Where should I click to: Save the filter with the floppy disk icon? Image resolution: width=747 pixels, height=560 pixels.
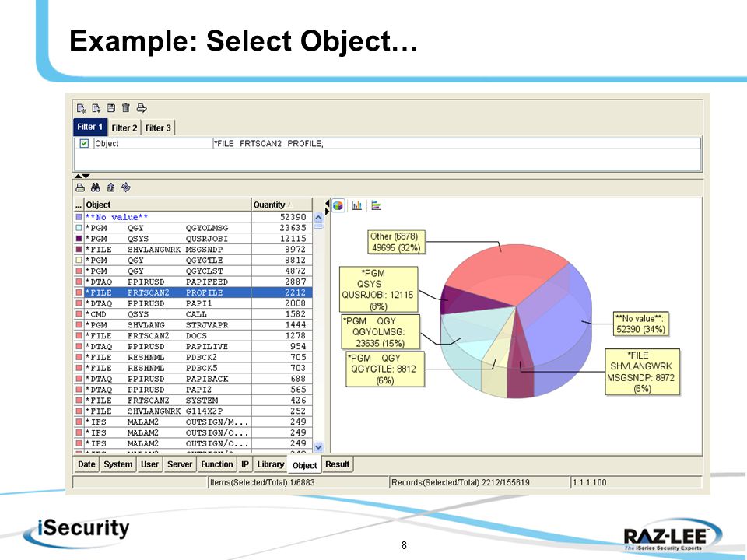point(111,108)
